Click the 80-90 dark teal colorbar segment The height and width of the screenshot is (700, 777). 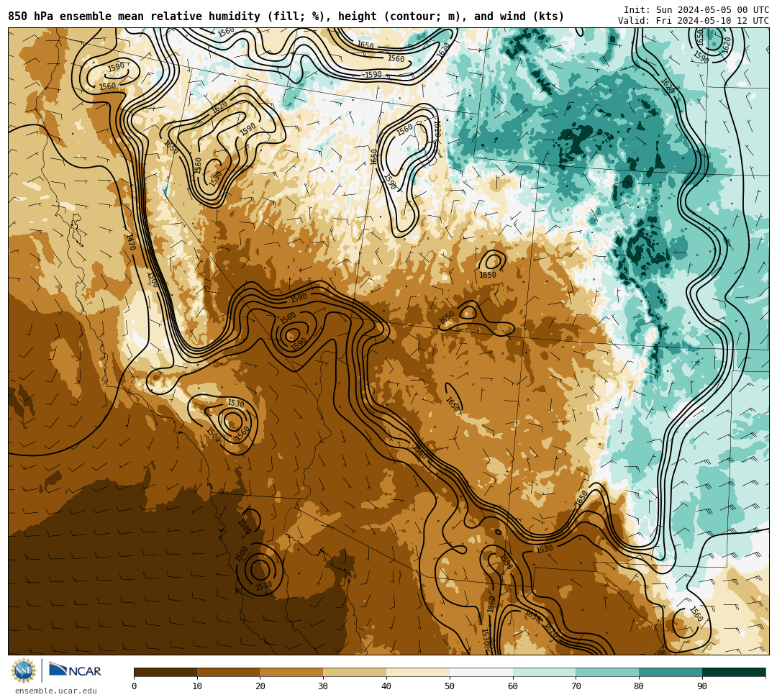(x=671, y=672)
